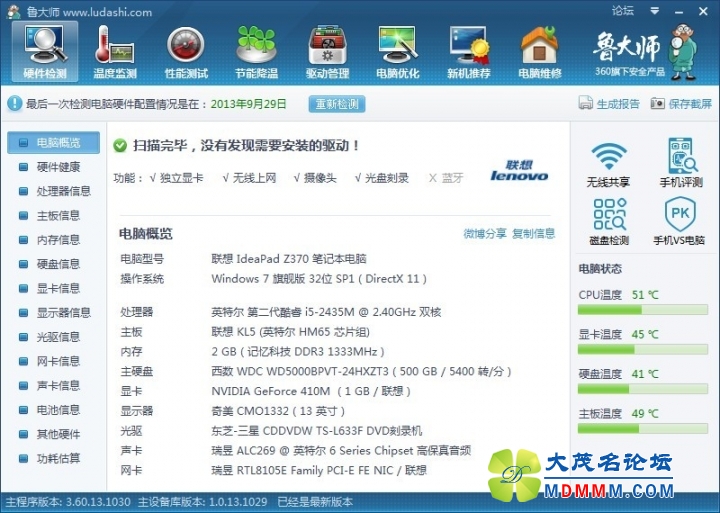
Task: Click the 独立显卡 feature label
Action: (176, 178)
